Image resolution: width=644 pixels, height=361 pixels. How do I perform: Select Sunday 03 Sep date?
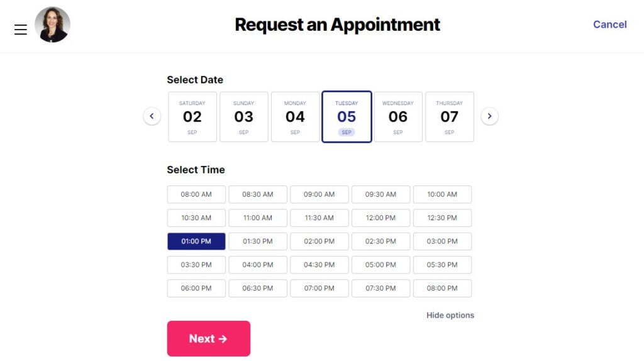tap(244, 117)
